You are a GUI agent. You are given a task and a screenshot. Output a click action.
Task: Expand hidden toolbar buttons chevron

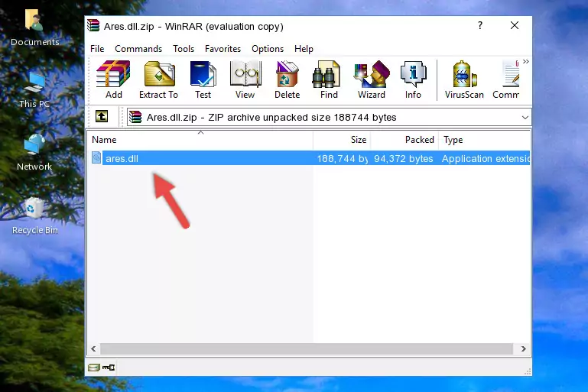(x=526, y=61)
